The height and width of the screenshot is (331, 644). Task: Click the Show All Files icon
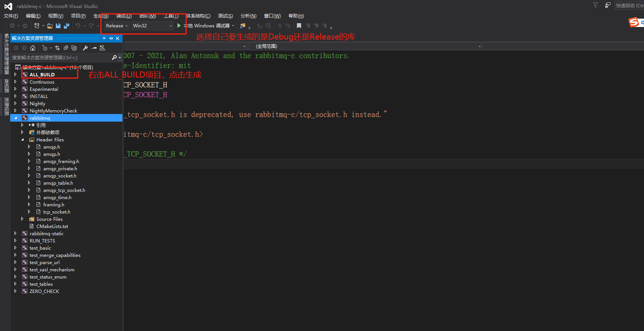[74, 48]
